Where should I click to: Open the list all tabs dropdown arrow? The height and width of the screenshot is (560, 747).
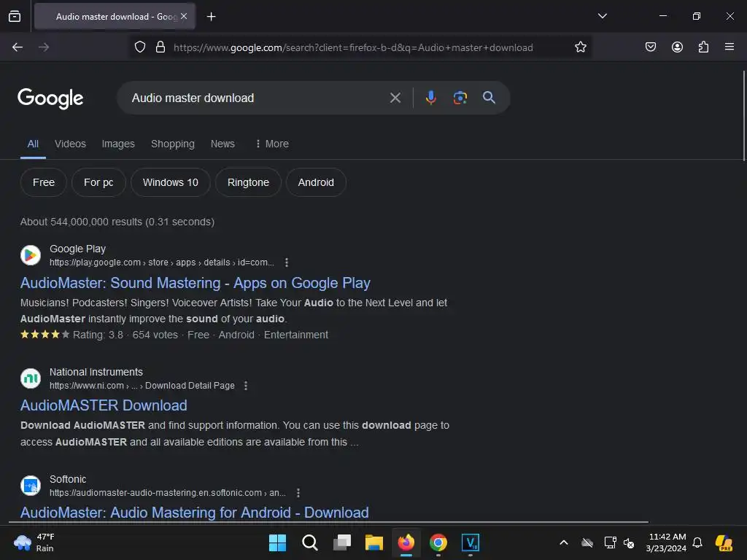point(602,16)
